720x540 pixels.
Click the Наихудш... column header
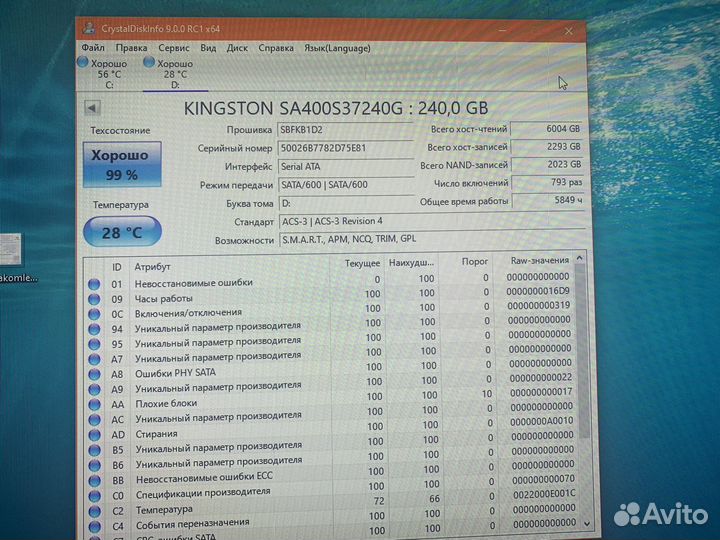pos(411,263)
